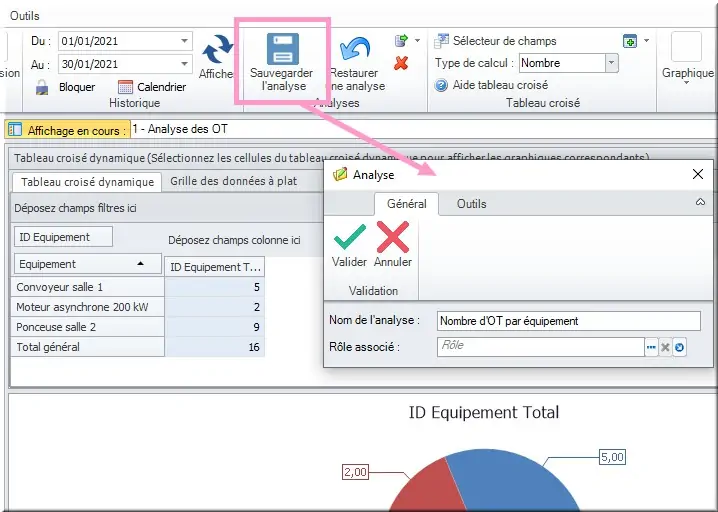Switch to Grille des données à plat tab
The image size is (718, 512).
[234, 181]
